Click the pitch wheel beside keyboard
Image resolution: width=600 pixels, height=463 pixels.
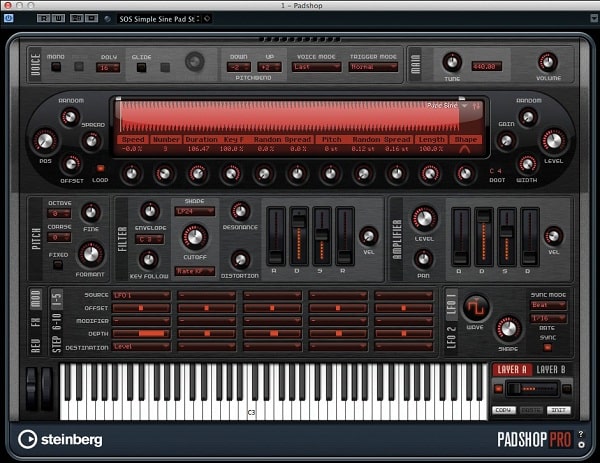coord(31,389)
